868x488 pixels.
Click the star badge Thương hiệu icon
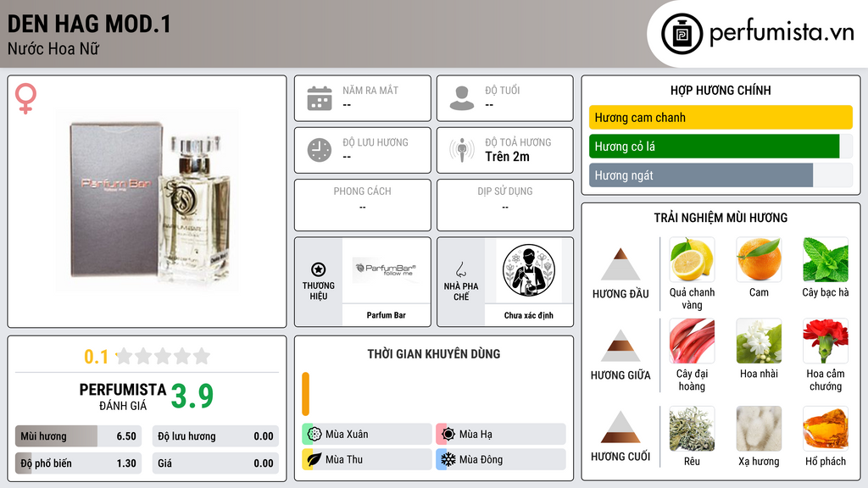319,269
